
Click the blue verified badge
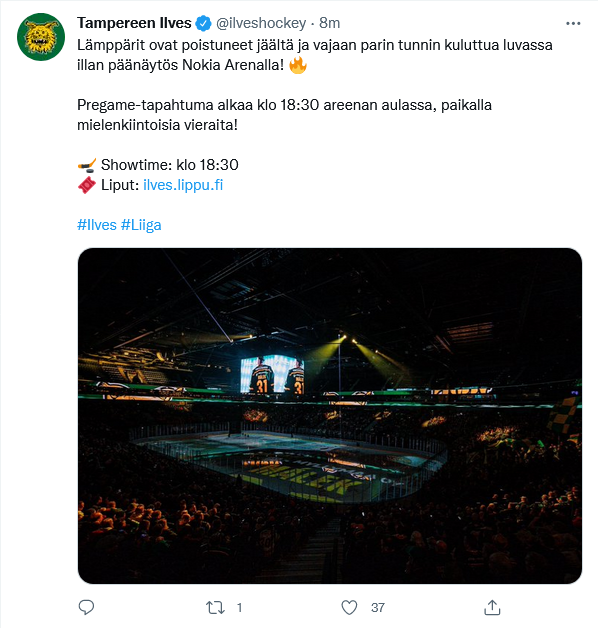coord(203,23)
